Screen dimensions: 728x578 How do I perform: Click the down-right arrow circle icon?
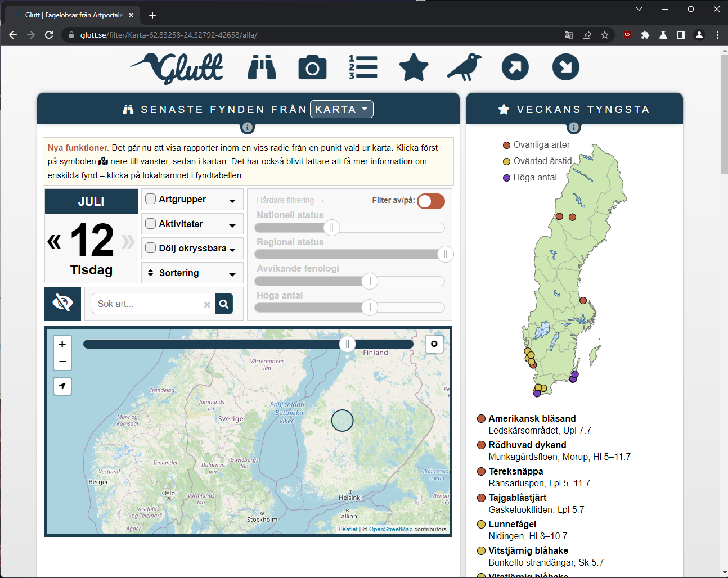(x=566, y=67)
